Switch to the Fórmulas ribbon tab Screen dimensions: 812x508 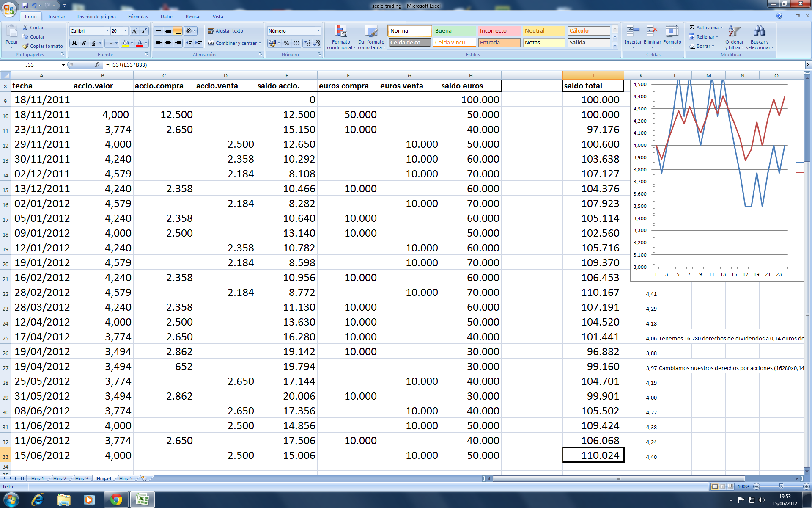(138, 17)
